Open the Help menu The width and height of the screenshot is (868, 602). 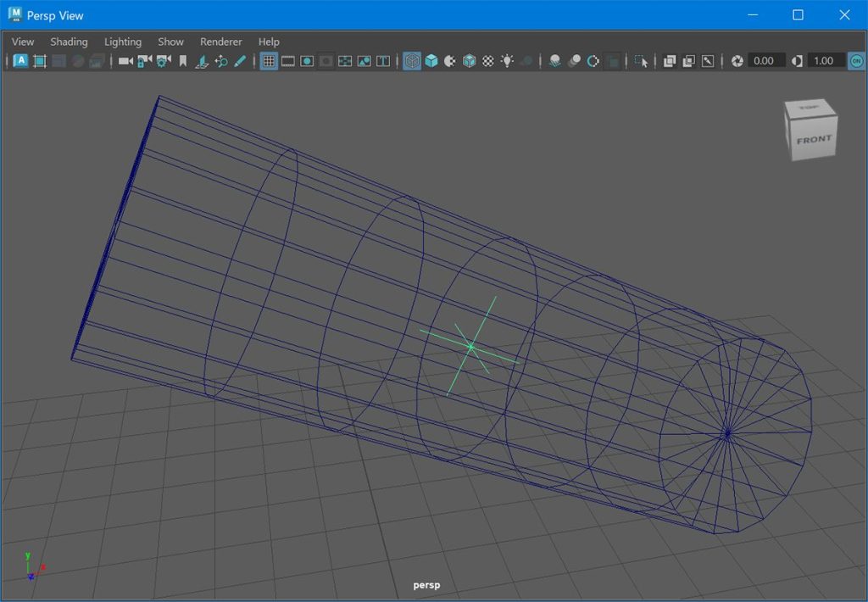coord(269,42)
